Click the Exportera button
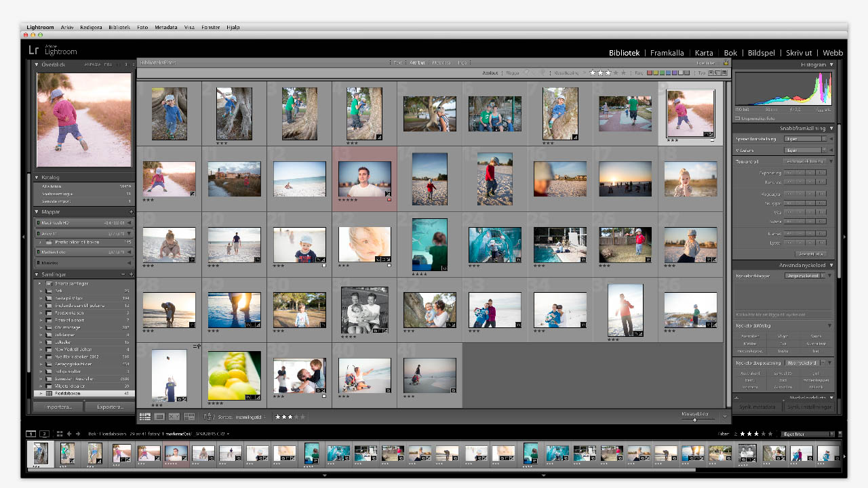 coord(110,407)
